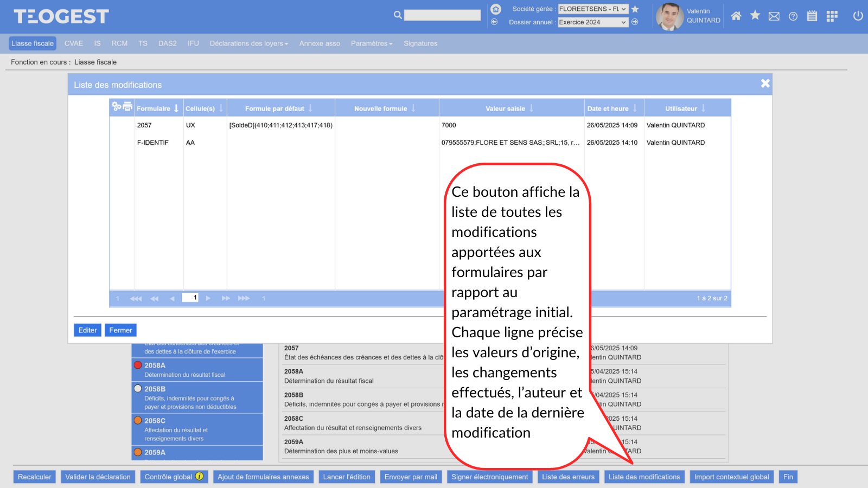The image size is (868, 488).
Task: Expand the Déclarations des loyers menu
Action: pos(248,43)
